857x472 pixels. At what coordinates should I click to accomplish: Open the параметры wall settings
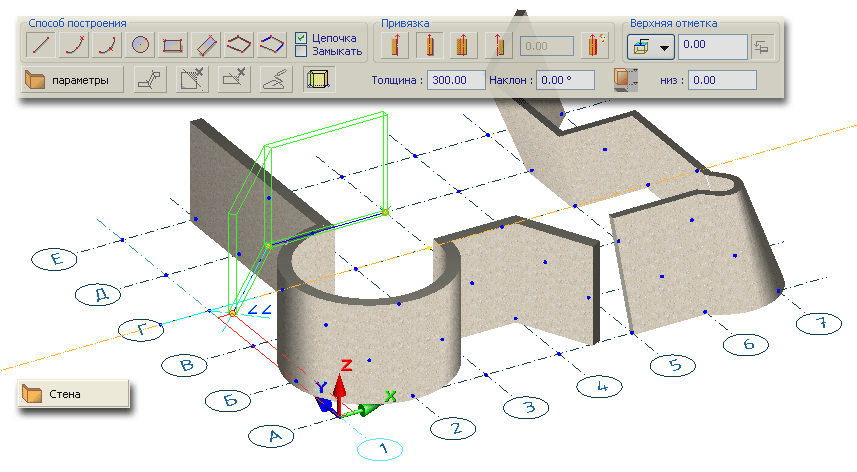point(72,78)
